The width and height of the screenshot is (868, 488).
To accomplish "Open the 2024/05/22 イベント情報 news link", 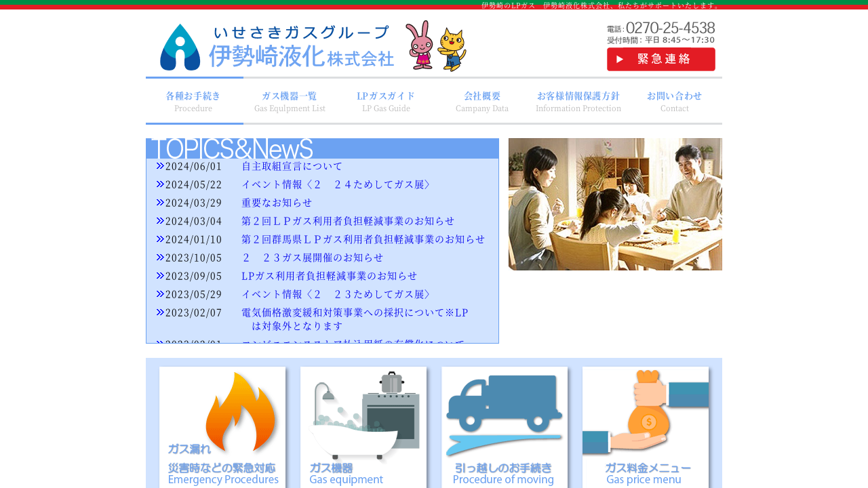I will tap(336, 184).
